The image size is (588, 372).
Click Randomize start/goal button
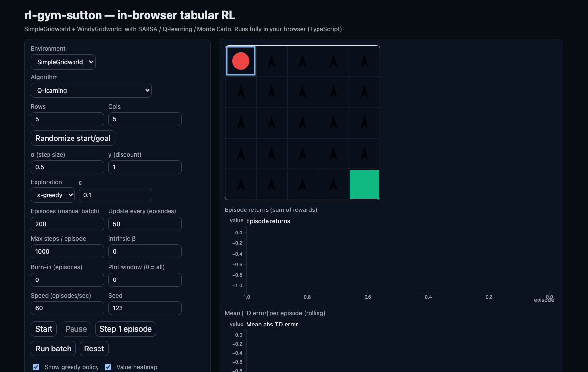click(x=73, y=138)
